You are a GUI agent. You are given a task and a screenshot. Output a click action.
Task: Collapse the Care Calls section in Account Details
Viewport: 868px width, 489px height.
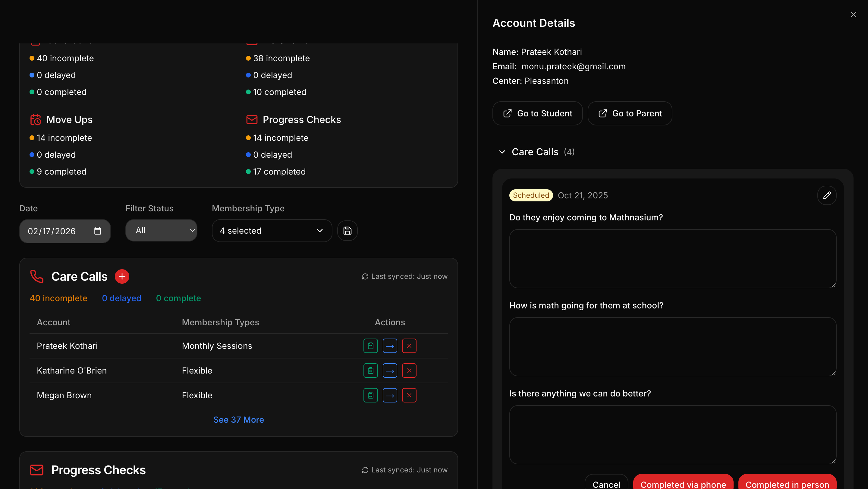point(502,152)
